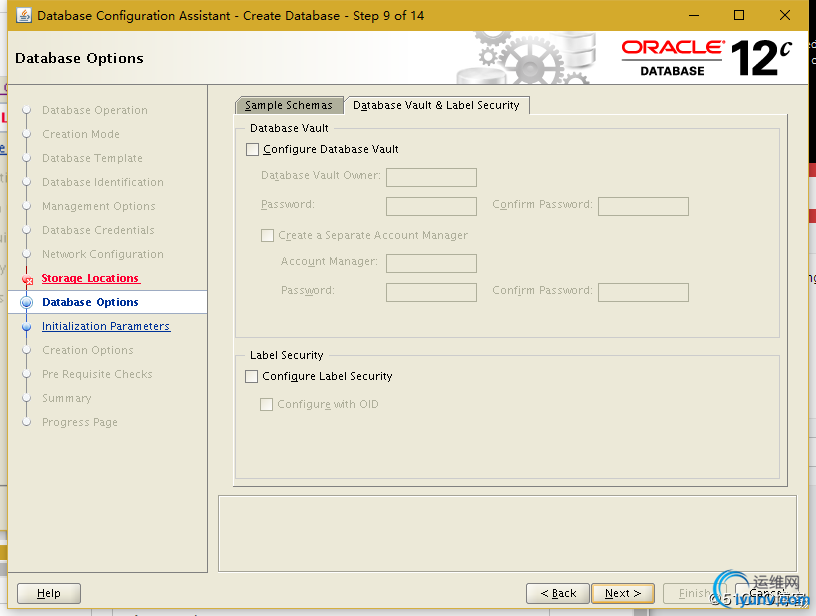Click the Account Manager input field
The width and height of the screenshot is (816, 616).
click(x=431, y=263)
